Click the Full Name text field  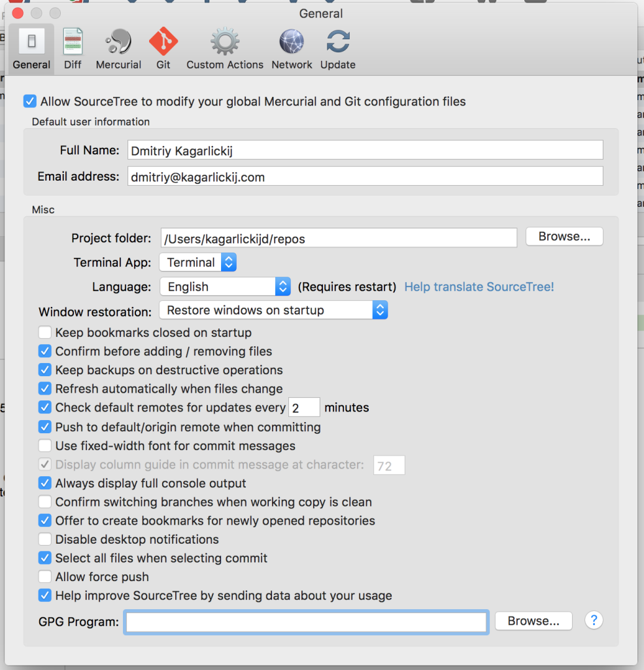(x=364, y=150)
